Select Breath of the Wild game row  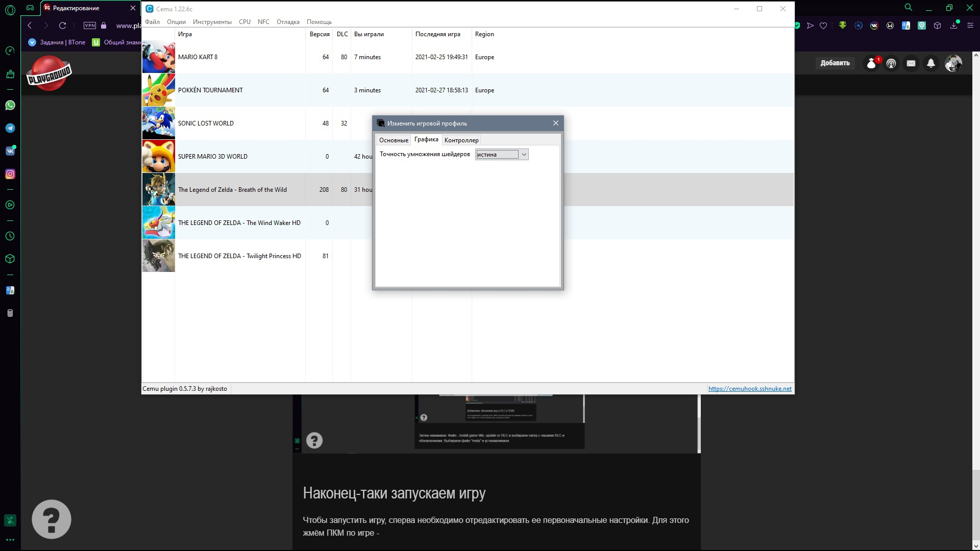tap(257, 190)
